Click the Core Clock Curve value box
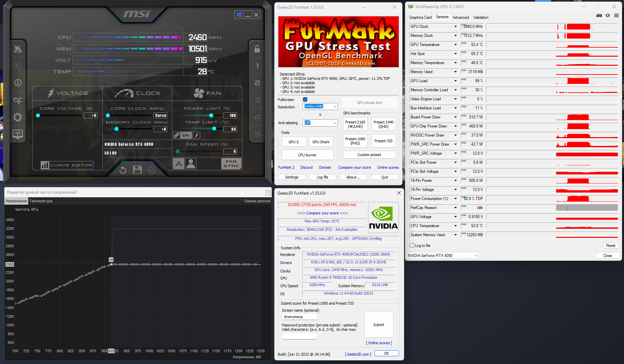The width and height of the screenshot is (624, 364). pyautogui.click(x=161, y=115)
